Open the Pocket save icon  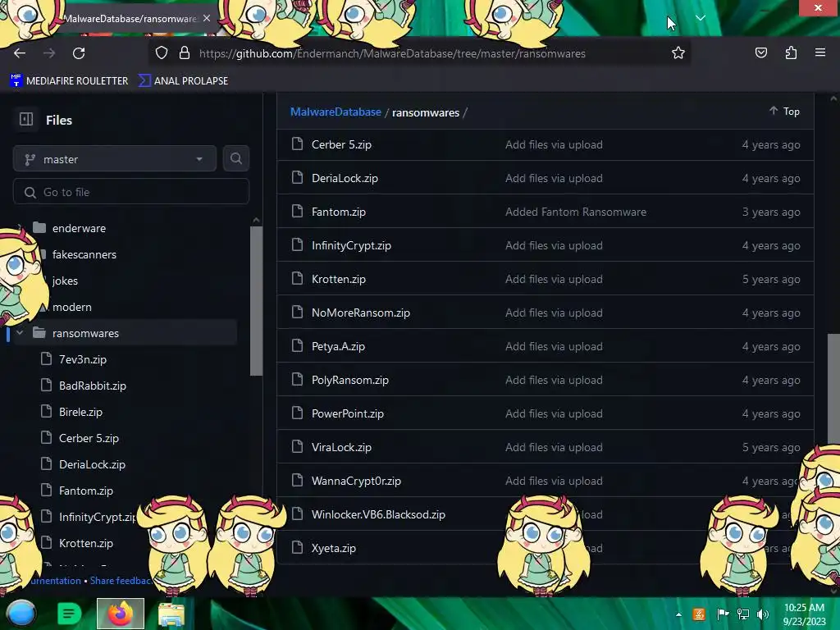(x=760, y=53)
